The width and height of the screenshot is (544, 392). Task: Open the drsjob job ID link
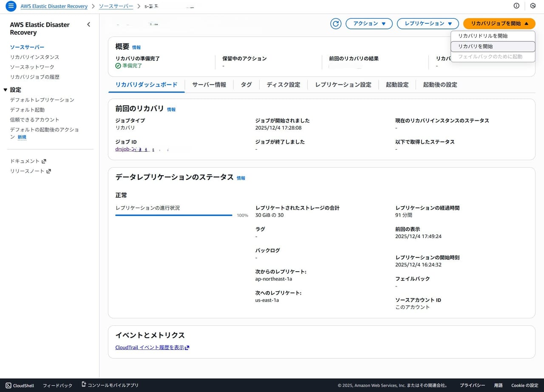point(142,150)
